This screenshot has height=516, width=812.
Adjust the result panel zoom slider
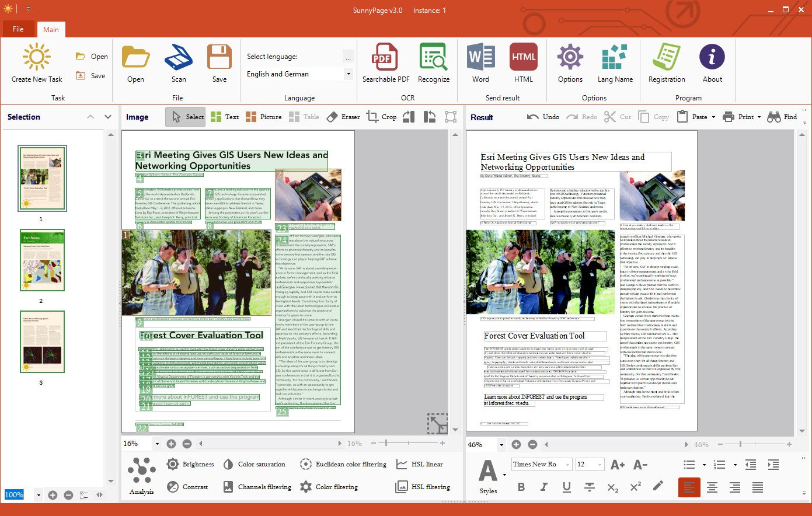pos(740,445)
